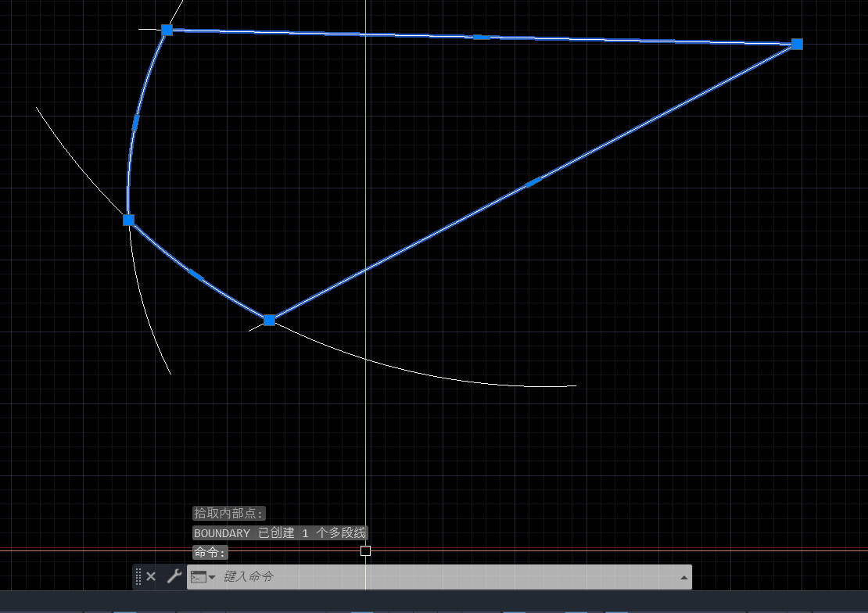The width and height of the screenshot is (868, 613).
Task: Click midpoint grip on top edge
Action: [x=481, y=37]
